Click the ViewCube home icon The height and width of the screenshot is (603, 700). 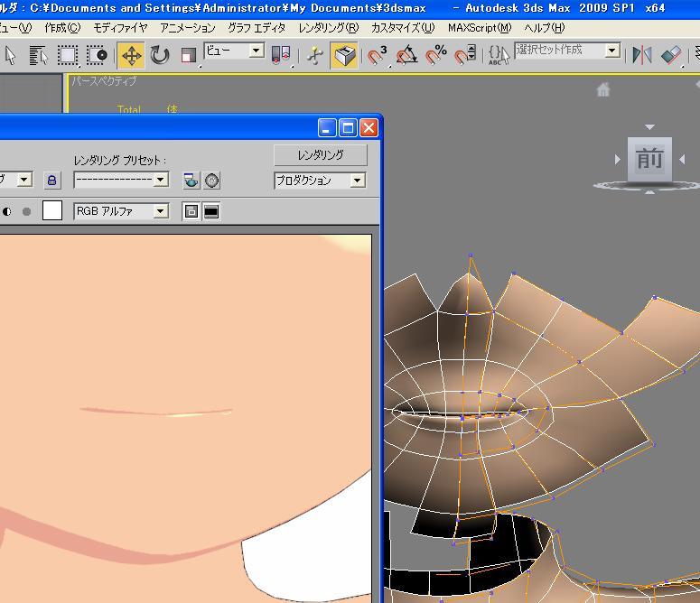click(x=603, y=89)
